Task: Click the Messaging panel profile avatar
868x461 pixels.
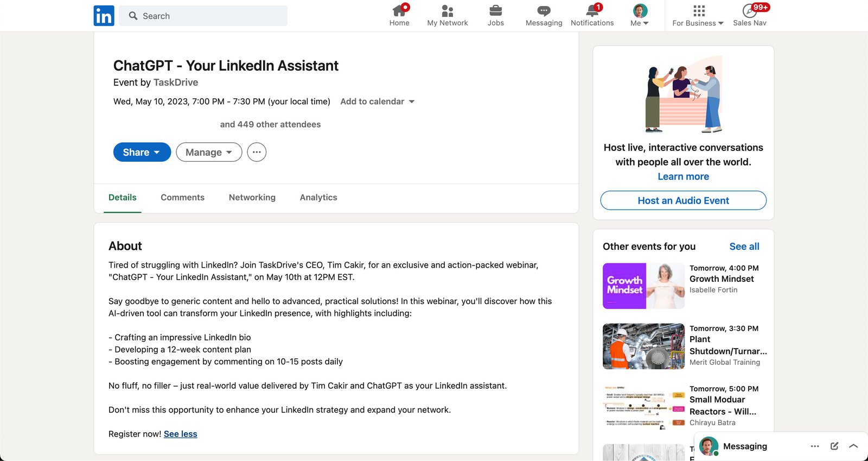Action: coord(709,446)
